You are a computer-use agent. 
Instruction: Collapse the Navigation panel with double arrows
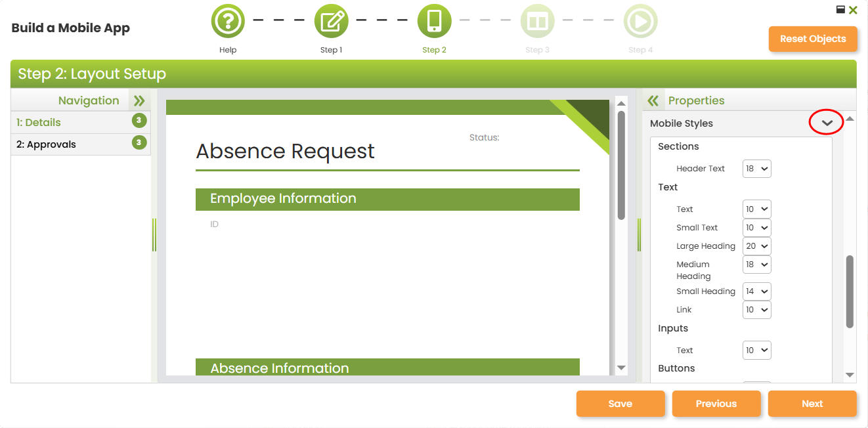pyautogui.click(x=139, y=100)
